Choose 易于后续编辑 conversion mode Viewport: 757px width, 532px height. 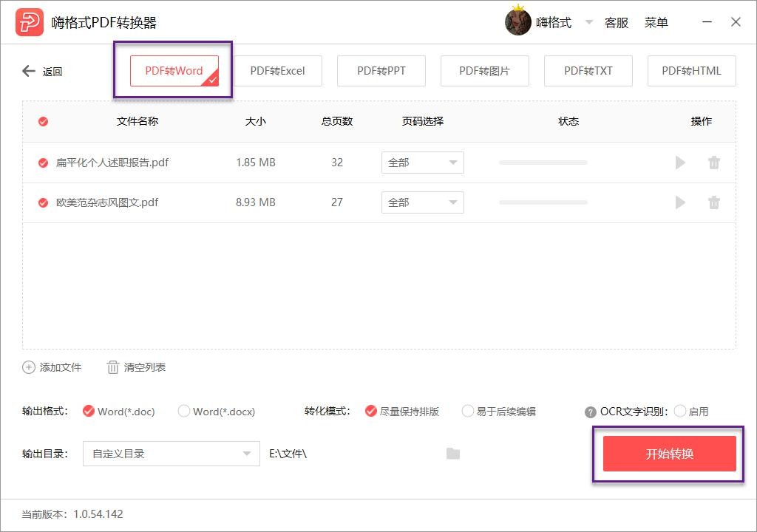(467, 412)
